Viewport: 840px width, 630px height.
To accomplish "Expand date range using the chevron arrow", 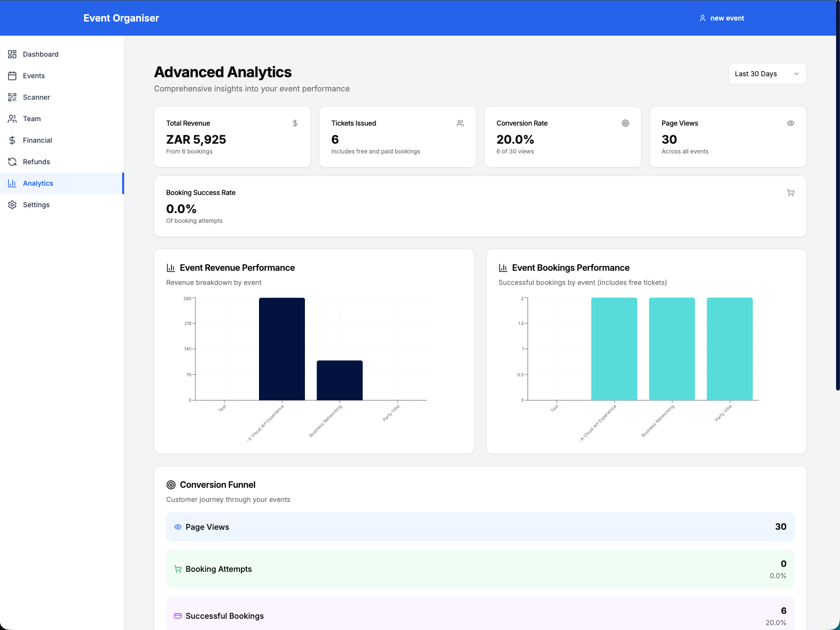I will coord(797,74).
